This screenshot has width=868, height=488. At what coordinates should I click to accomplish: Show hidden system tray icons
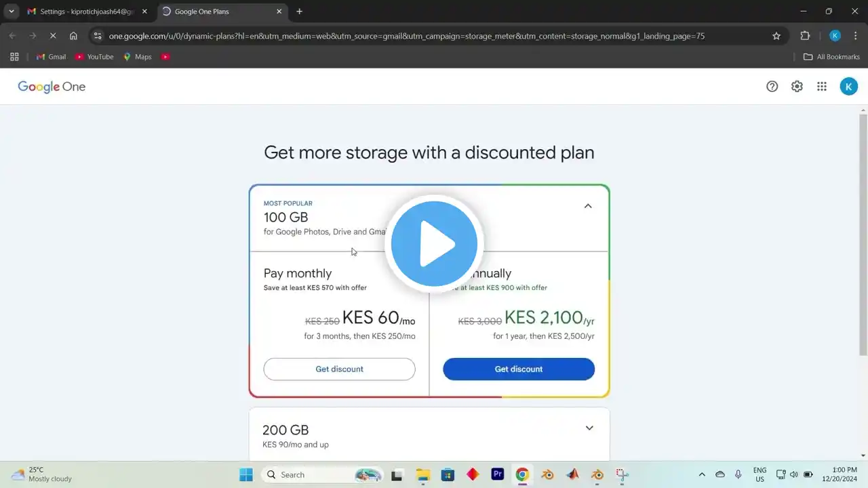(702, 474)
